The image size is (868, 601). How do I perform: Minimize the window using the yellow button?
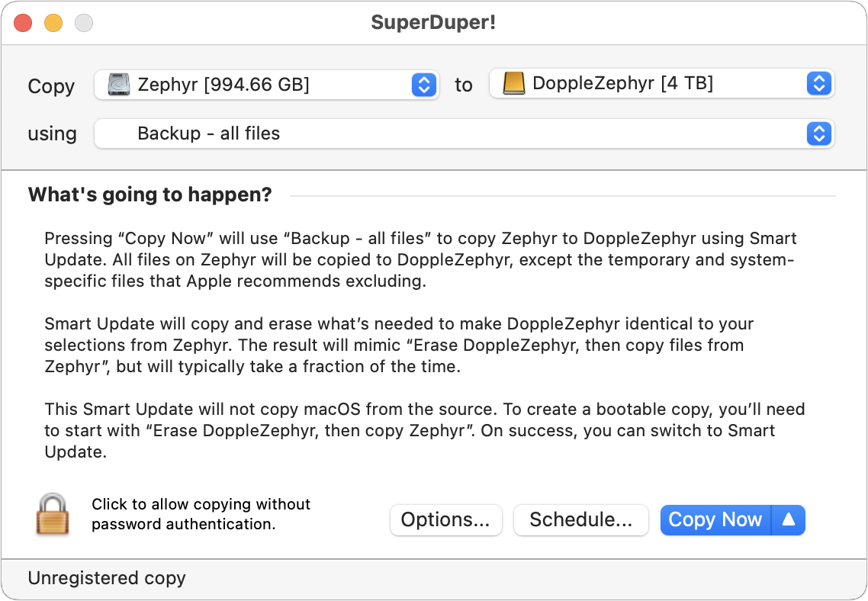(53, 23)
